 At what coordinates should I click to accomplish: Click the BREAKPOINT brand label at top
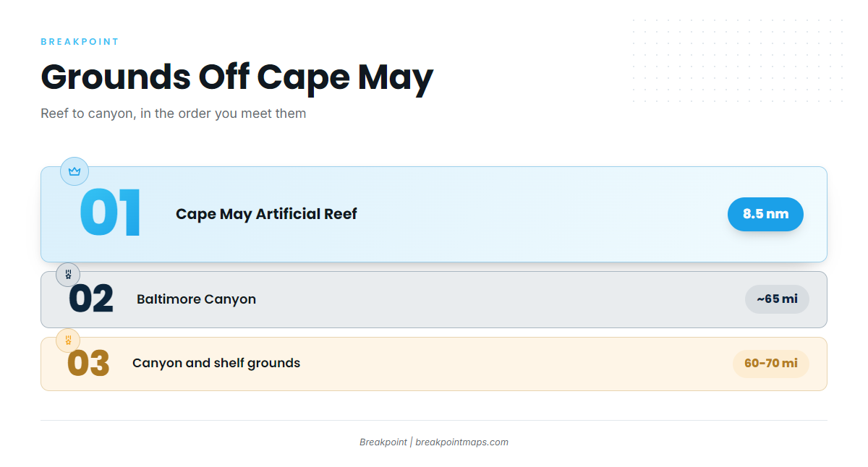[80, 42]
